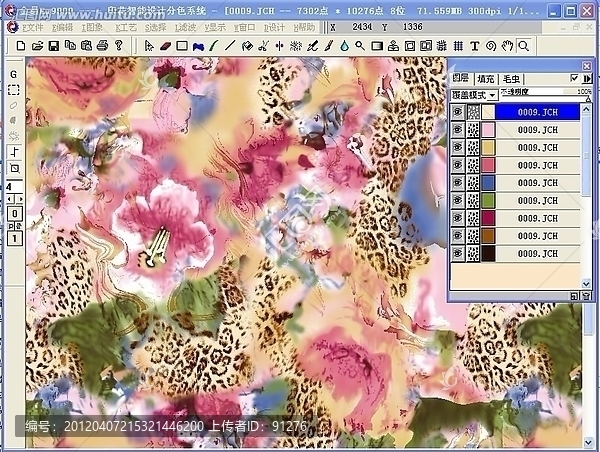Open the 编辑 Edit menu
Image resolution: width=600 pixels, height=452 pixels.
[62, 28]
